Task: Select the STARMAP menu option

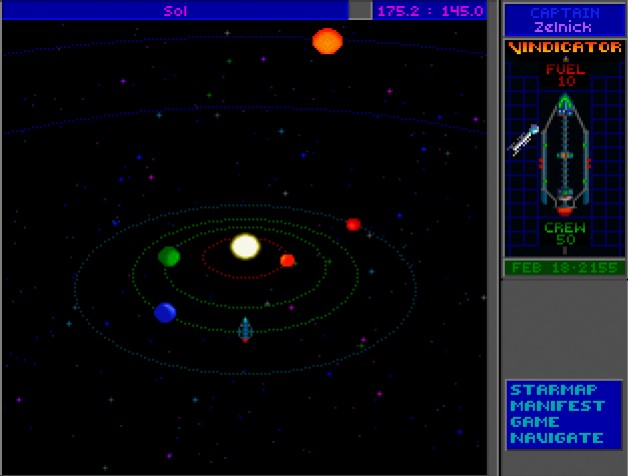Action: [554, 390]
